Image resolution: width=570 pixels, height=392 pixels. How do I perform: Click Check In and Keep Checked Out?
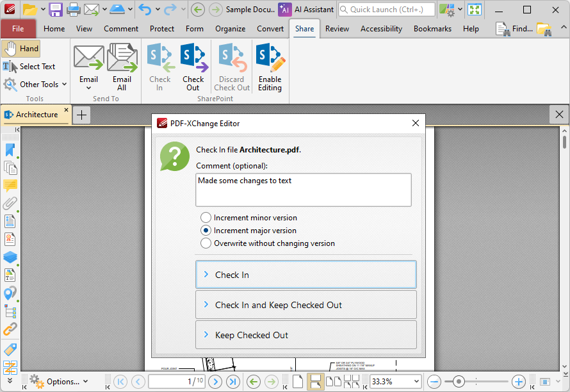tap(305, 305)
